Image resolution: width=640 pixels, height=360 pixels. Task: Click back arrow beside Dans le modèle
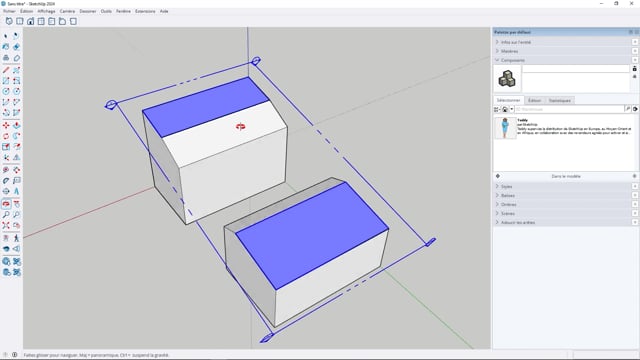click(x=498, y=176)
